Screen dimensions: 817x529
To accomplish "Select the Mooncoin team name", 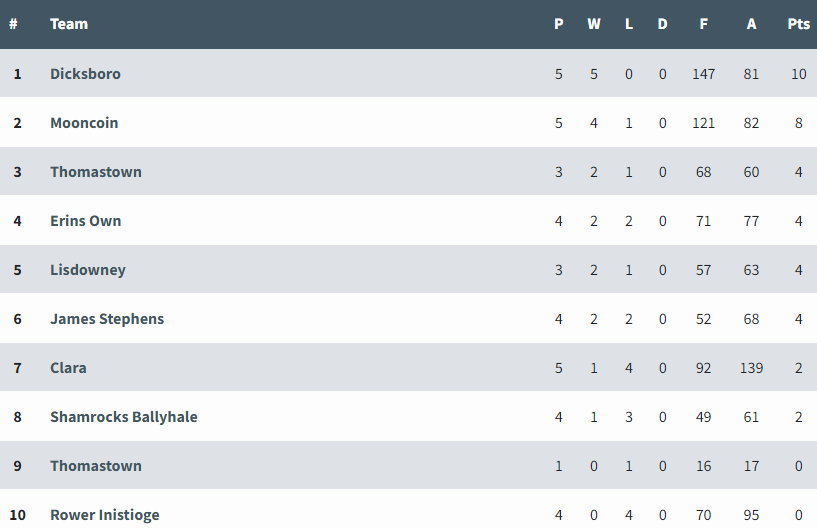I will tap(84, 123).
